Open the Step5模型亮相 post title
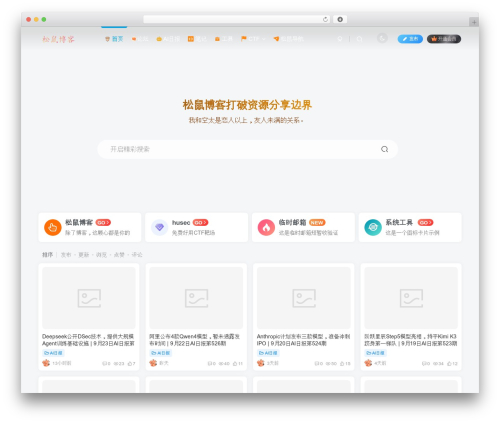This screenshot has height=423, width=500. tap(411, 340)
